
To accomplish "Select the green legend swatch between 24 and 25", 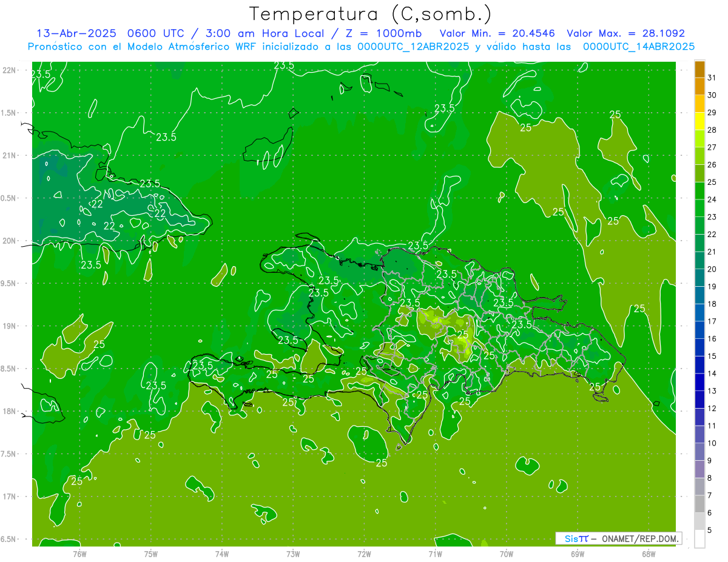I will point(699,191).
